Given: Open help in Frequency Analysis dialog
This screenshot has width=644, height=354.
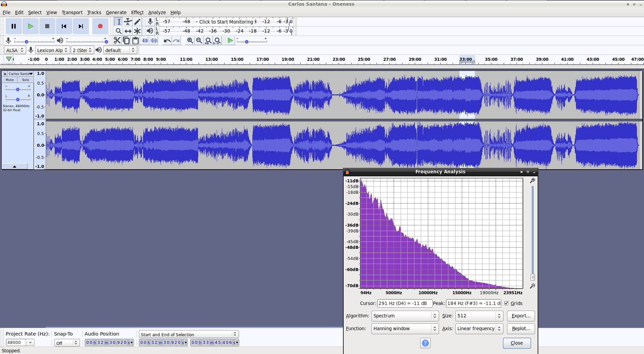Looking at the screenshot, I should coord(425,343).
